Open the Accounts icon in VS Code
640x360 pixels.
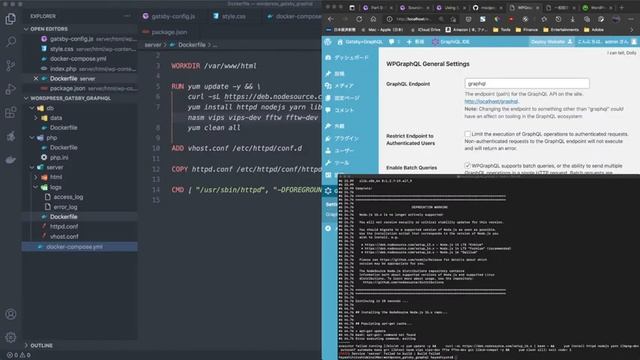point(11,314)
